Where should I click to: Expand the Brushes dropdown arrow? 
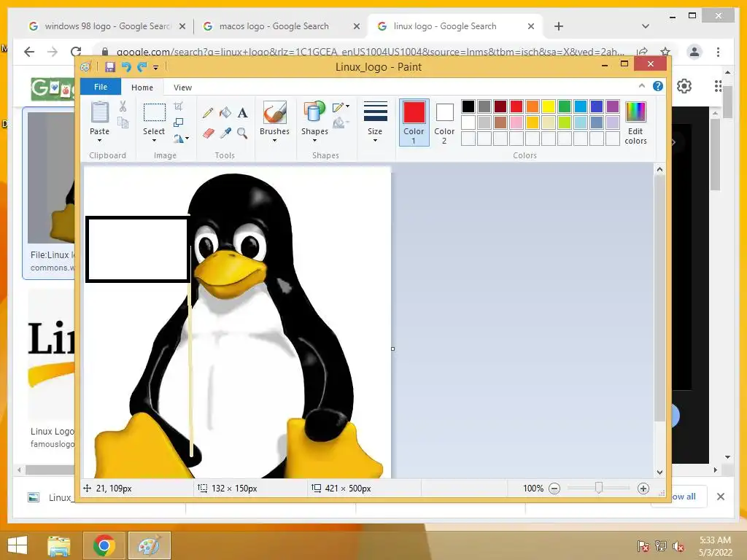274,141
